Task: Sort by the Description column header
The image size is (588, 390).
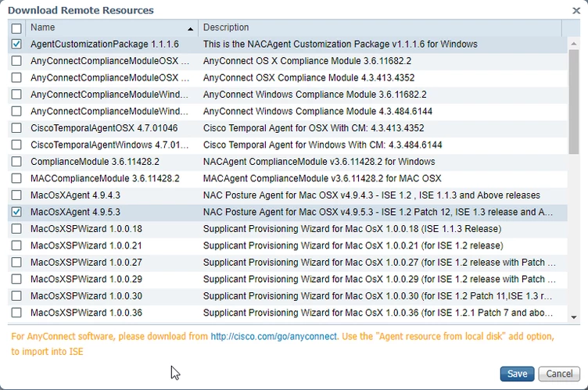Action: pyautogui.click(x=380, y=28)
